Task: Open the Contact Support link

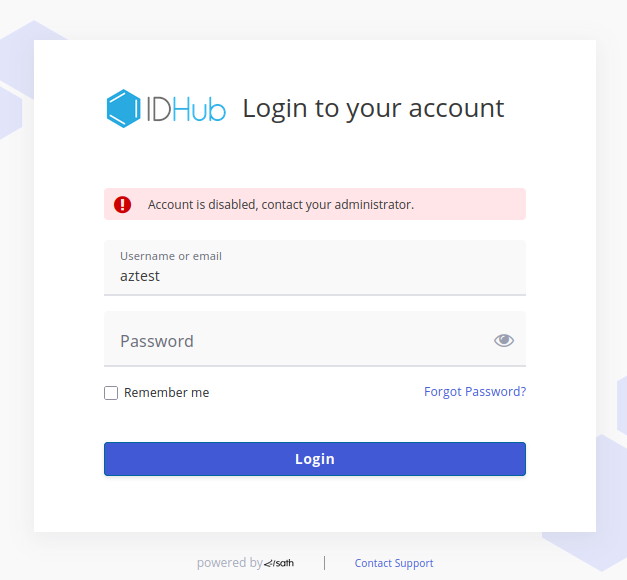Action: 394,563
